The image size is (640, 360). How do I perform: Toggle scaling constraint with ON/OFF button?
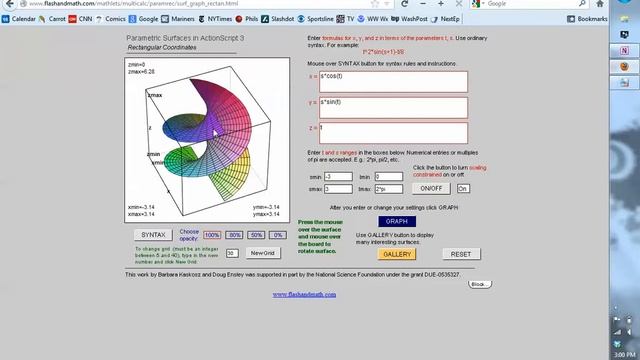[431, 189]
